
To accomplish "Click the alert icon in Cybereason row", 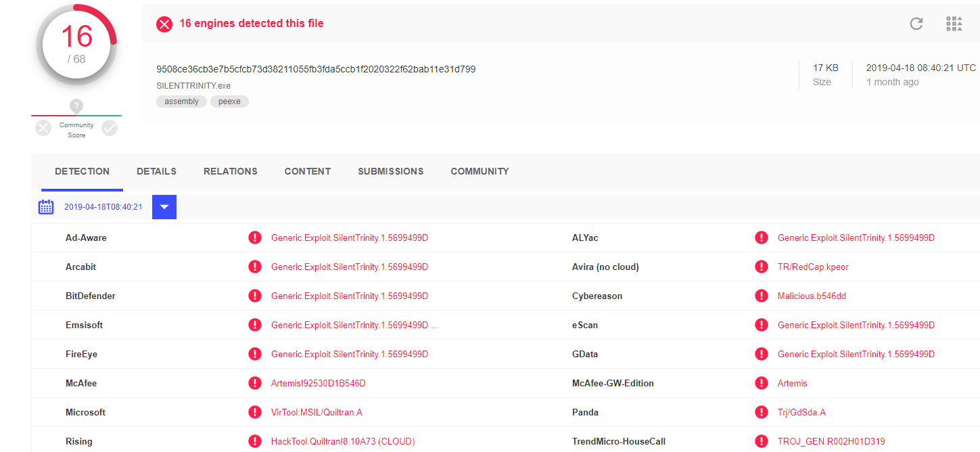I will [x=762, y=296].
